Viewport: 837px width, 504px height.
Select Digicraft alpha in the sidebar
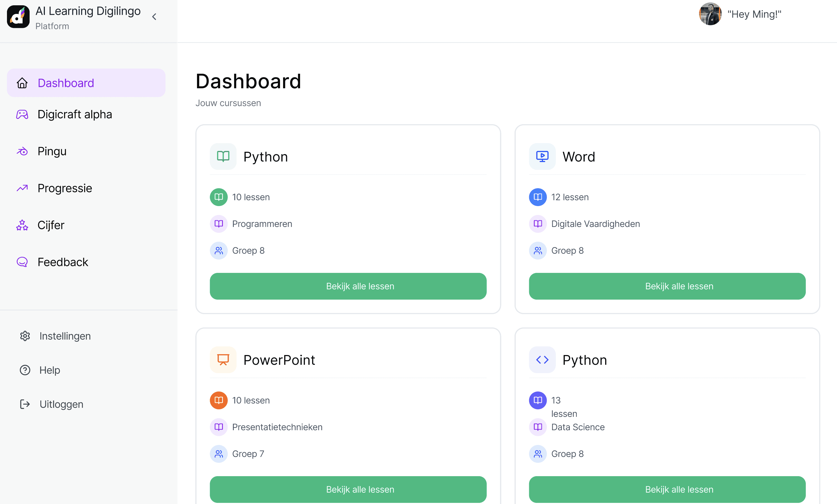click(75, 114)
